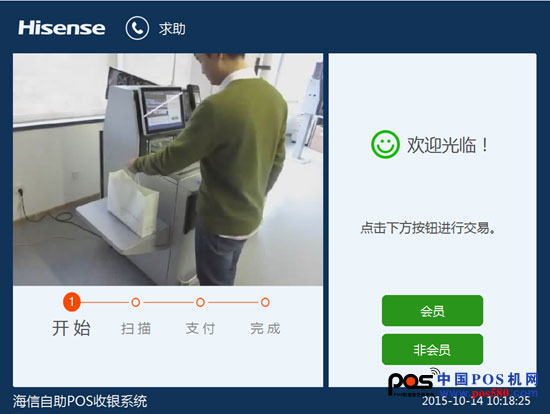Click the 支付 step label
This screenshot has height=414, width=550.
tap(200, 329)
